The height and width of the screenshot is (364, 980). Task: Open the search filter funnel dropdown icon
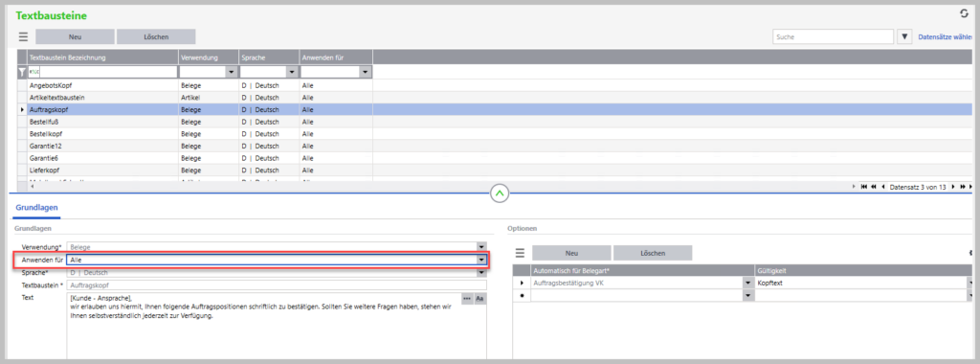coord(904,37)
